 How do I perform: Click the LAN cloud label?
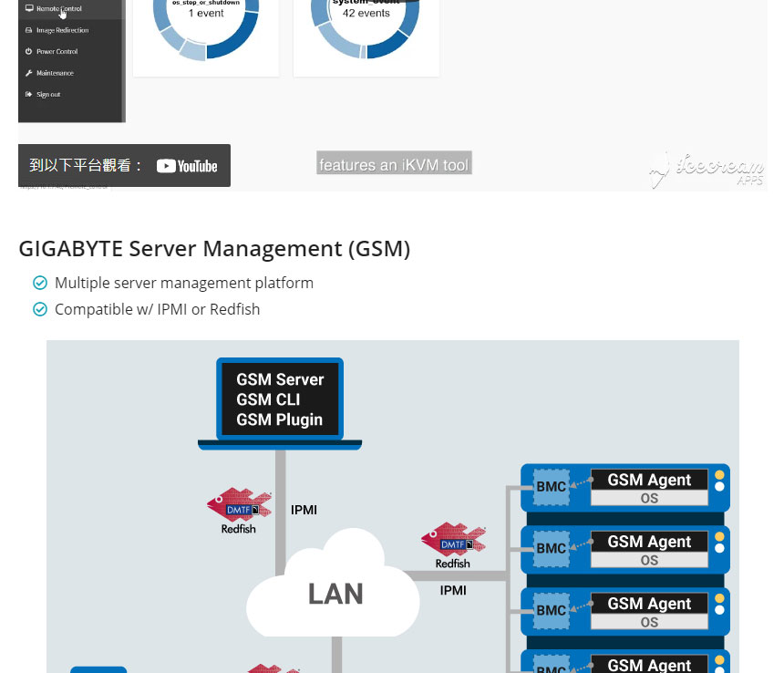335,594
